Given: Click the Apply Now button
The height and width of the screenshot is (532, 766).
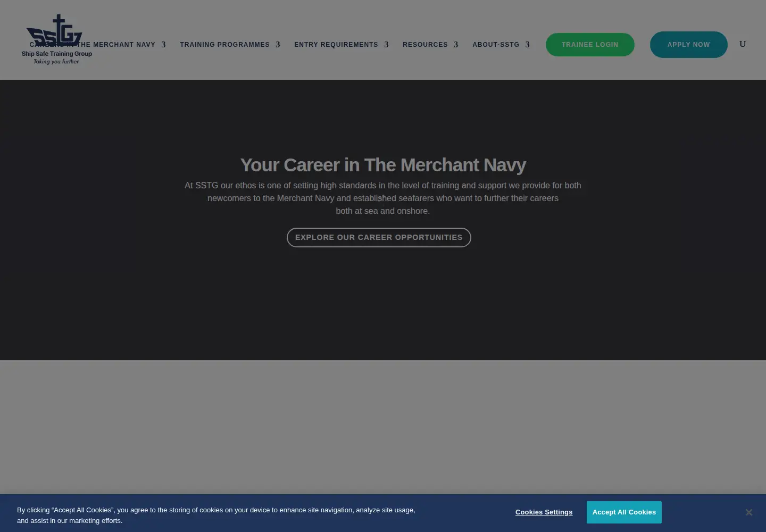Looking at the screenshot, I should 688,45.
